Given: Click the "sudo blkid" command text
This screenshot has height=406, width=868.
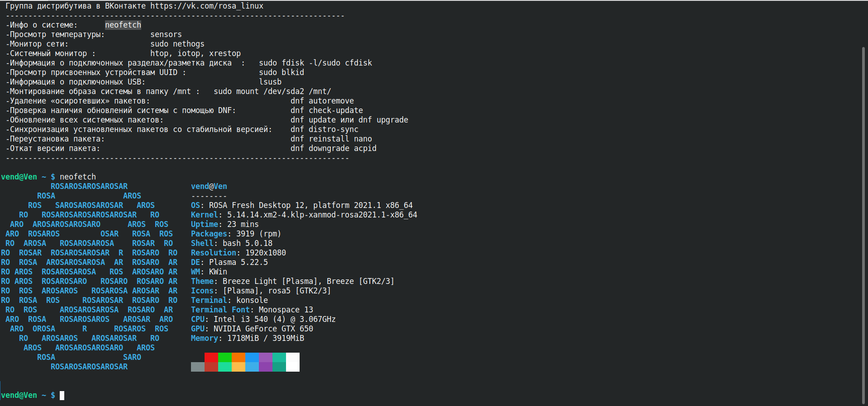Looking at the screenshot, I should tap(281, 72).
